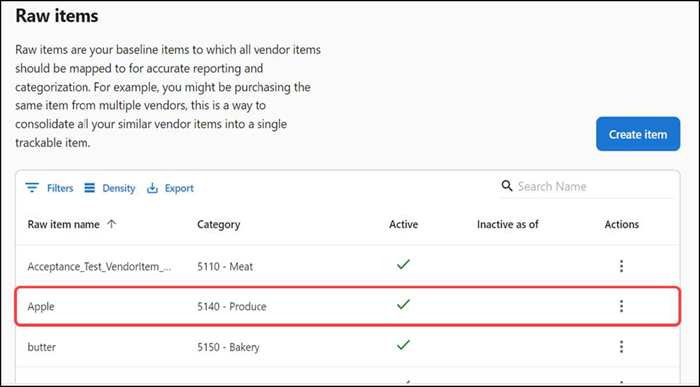Click the Export label
700x387 pixels.
click(179, 188)
